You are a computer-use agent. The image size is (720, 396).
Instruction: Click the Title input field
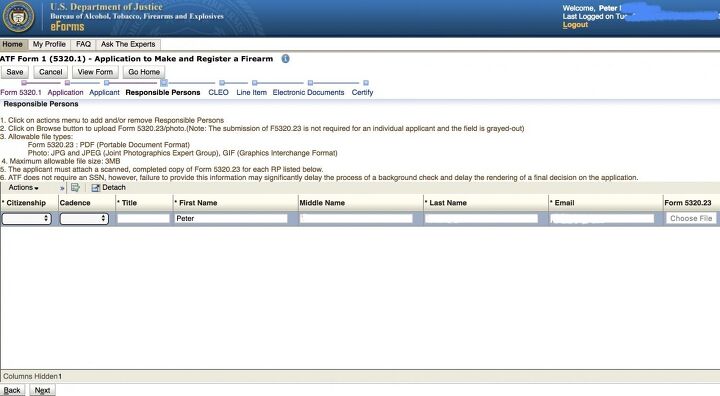[x=144, y=219]
